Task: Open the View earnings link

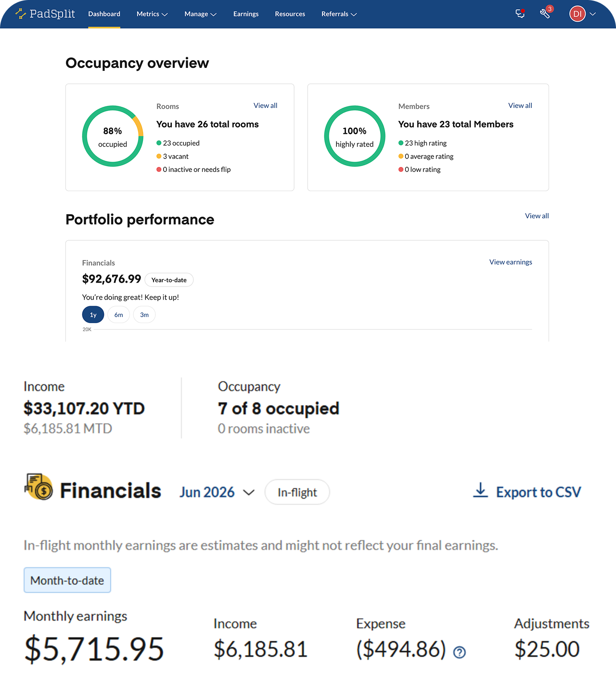Action: (511, 262)
